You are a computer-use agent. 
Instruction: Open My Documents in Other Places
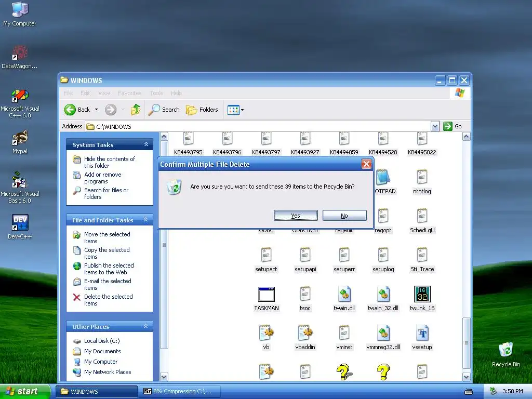[x=102, y=351]
